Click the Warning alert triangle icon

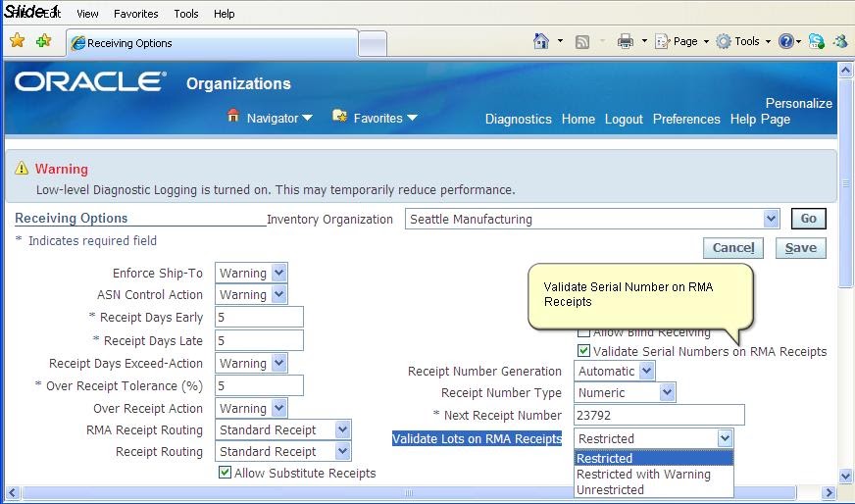22,168
